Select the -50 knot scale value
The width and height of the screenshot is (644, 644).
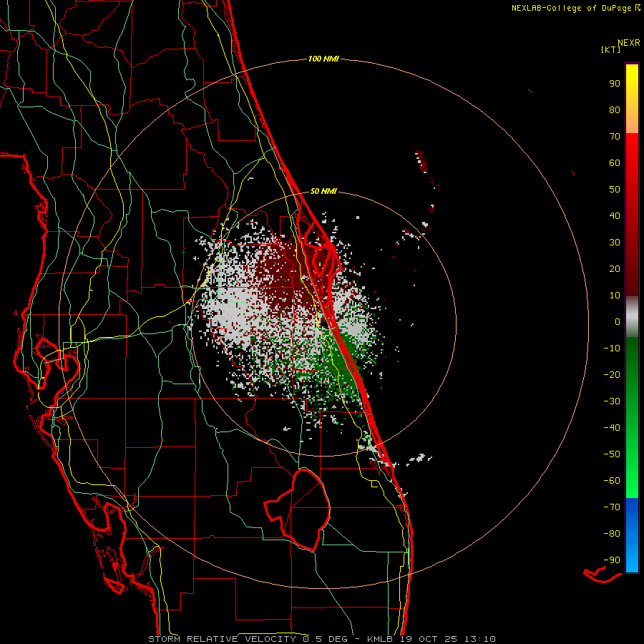612,454
